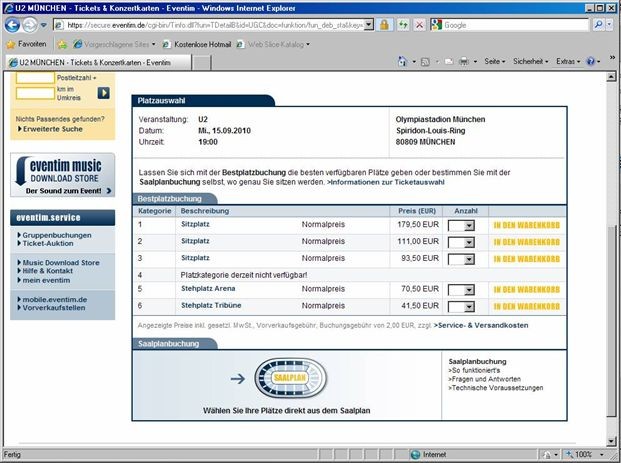Click the browser Back button
Viewport: 621px width, 463px height.
tap(12, 24)
